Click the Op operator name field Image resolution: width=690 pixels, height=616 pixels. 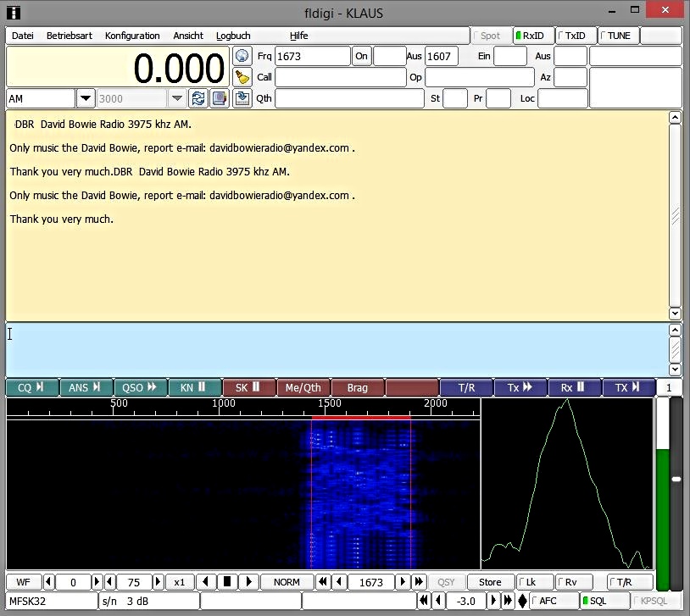tap(479, 77)
